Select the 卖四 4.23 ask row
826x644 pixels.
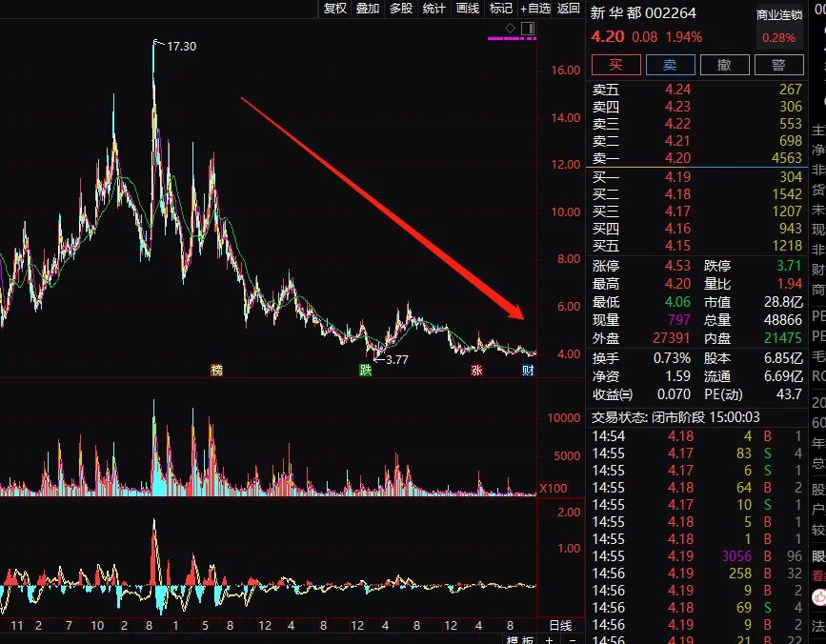point(696,107)
